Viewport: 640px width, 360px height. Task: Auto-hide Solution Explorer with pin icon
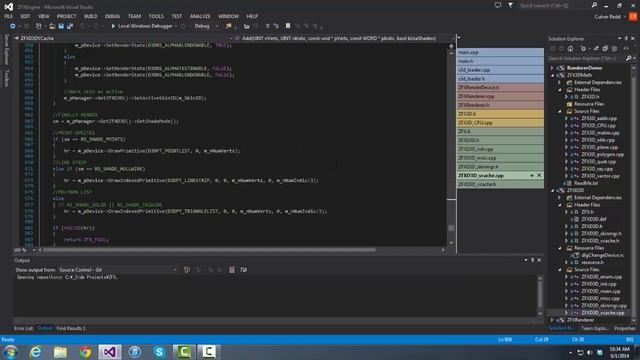click(626, 38)
